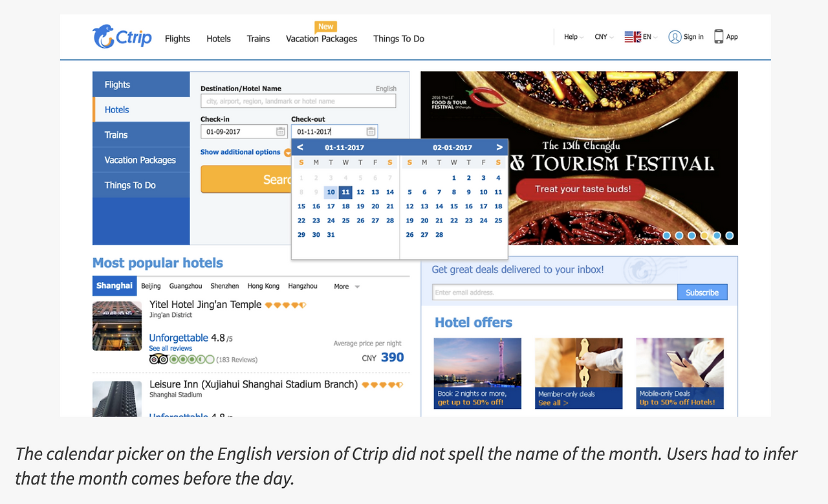This screenshot has height=504, width=828.
Task: Open Trains in the top navigation bar
Action: pos(258,39)
